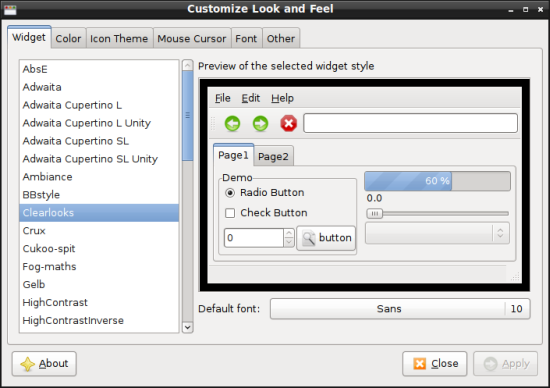This screenshot has width=550, height=388.
Task: Click the slider track right of handle
Action: [445, 213]
